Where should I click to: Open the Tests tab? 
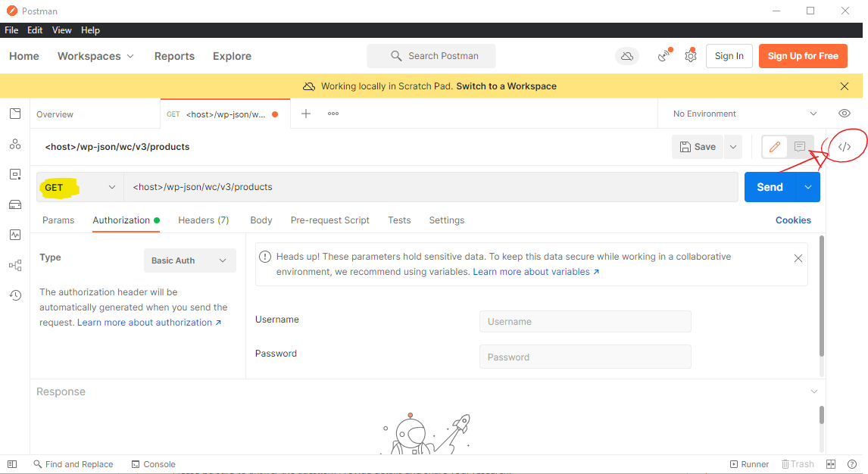click(399, 220)
